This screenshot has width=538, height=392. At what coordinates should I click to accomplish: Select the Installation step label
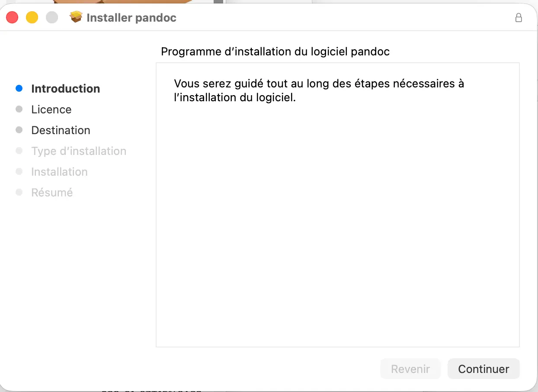tap(59, 172)
